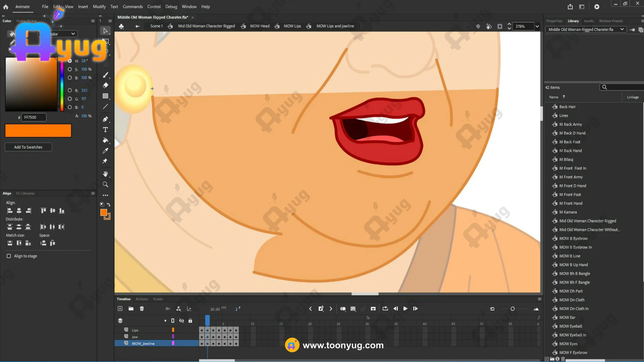Select the Zoom magnifier tool

[105, 184]
